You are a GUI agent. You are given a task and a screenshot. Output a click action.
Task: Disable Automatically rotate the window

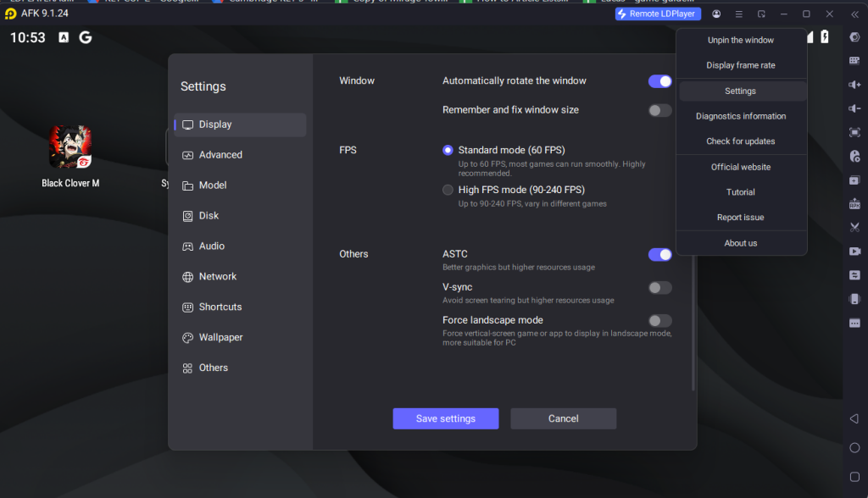[659, 81]
